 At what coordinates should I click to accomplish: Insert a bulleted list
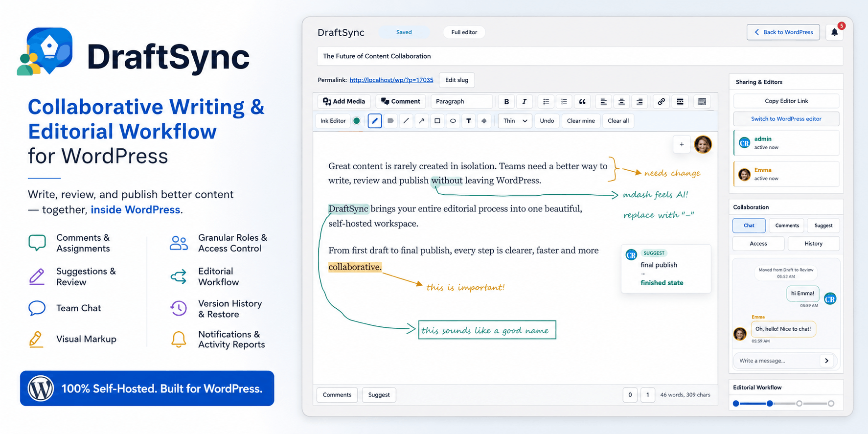(546, 101)
